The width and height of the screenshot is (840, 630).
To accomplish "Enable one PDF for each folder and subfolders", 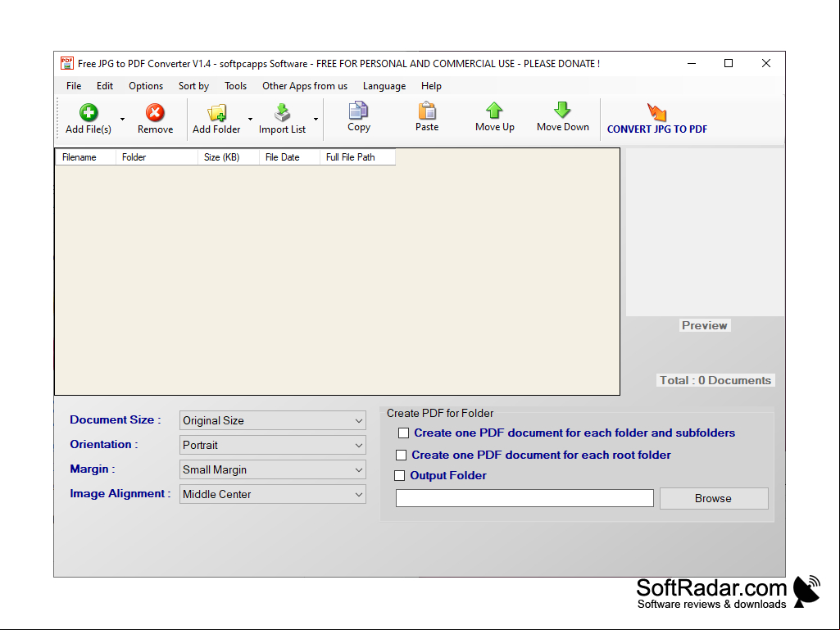I will coord(403,433).
